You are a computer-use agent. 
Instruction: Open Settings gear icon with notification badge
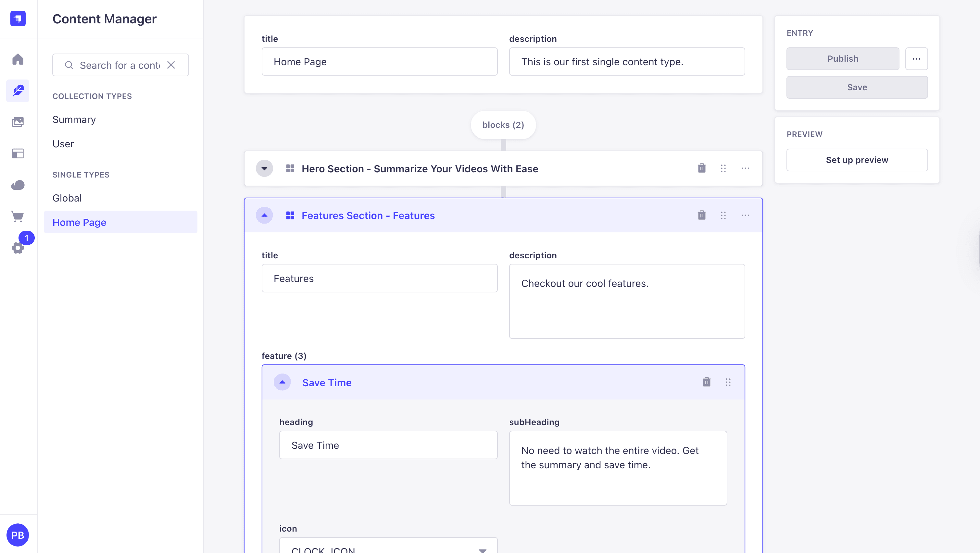[x=18, y=248]
